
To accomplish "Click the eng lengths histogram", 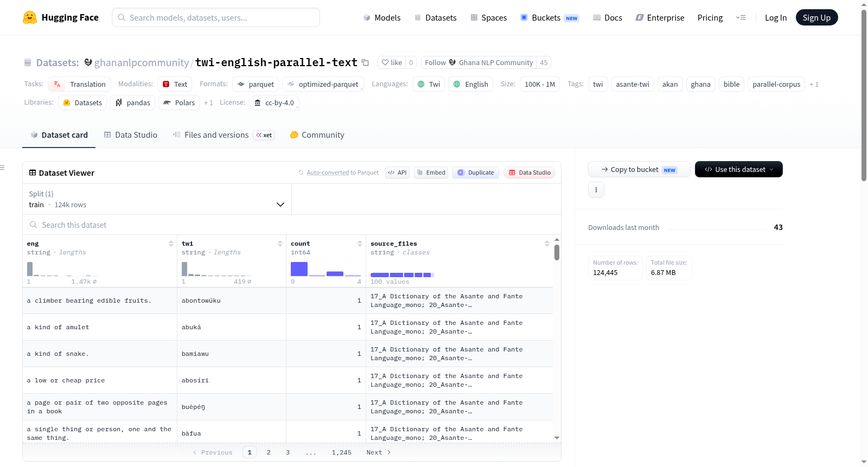I will pyautogui.click(x=62, y=269).
